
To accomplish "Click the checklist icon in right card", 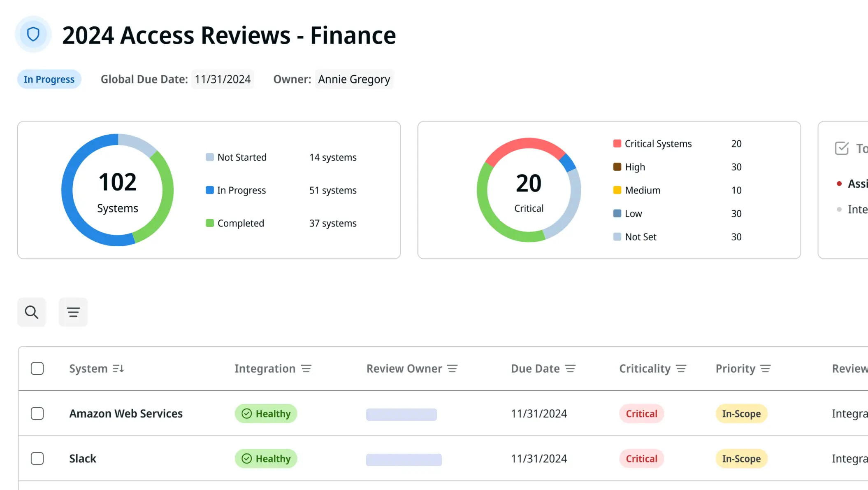I will [842, 148].
